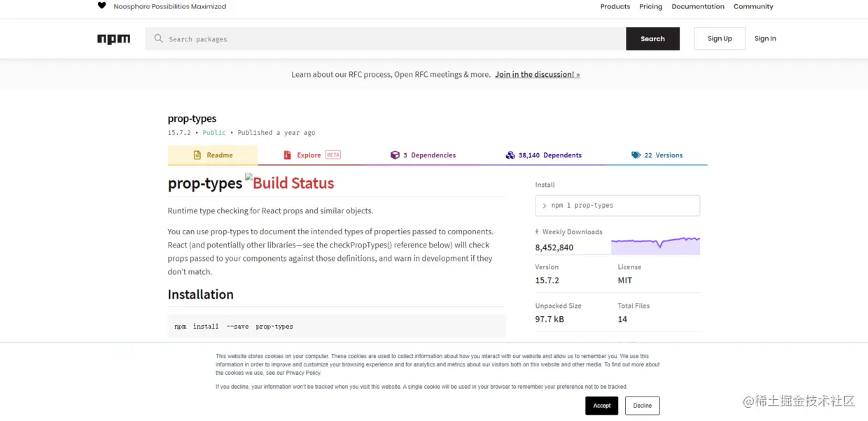Screen dimensions: 868x421
Task: Go to the Pricing page
Action: tap(651, 6)
